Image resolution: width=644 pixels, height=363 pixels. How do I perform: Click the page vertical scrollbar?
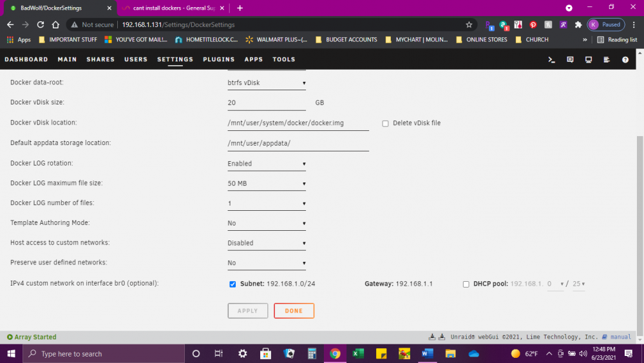tap(640, 235)
